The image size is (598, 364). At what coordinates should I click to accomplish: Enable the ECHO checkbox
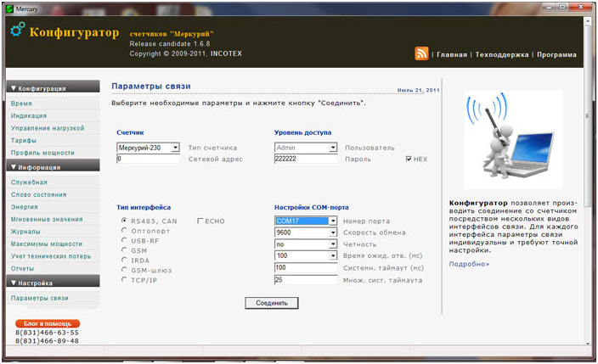coord(200,221)
